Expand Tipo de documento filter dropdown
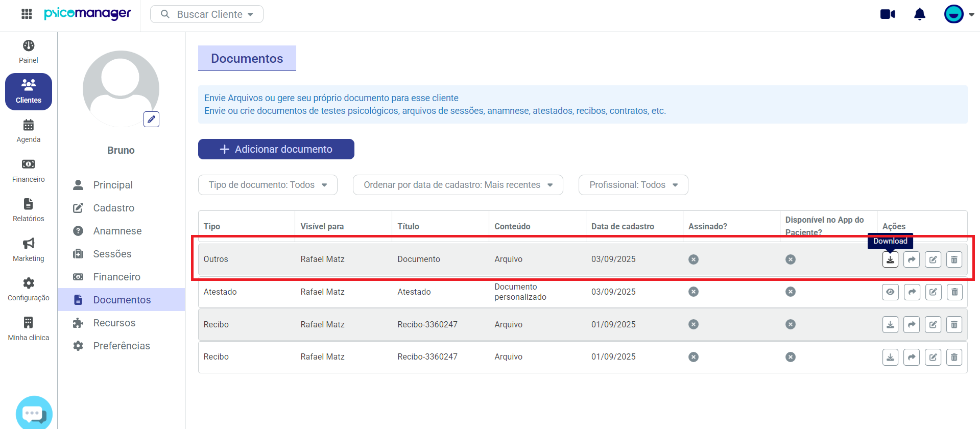The image size is (980, 429). click(268, 185)
